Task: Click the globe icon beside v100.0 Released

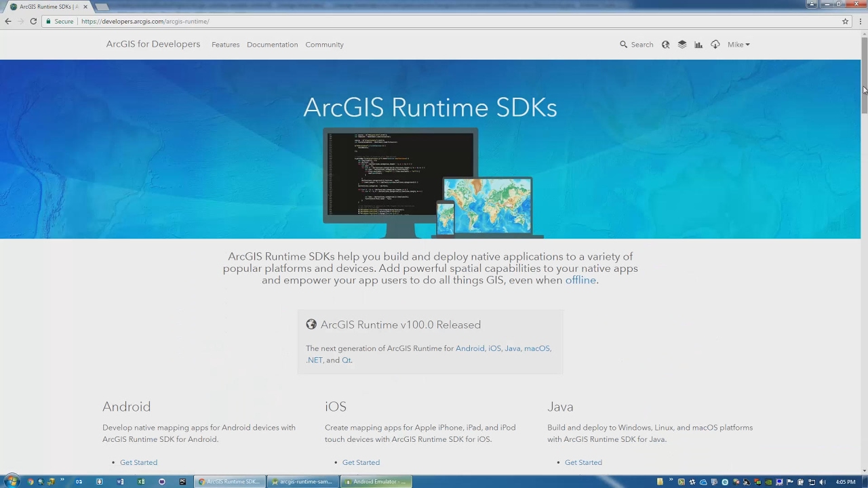Action: (311, 325)
